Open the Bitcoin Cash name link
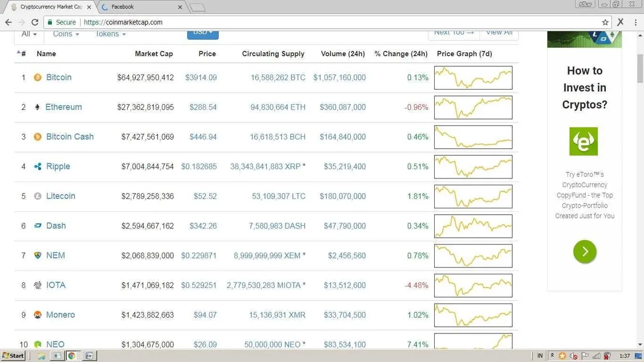Viewport: 644px width, 362px height. (70, 137)
